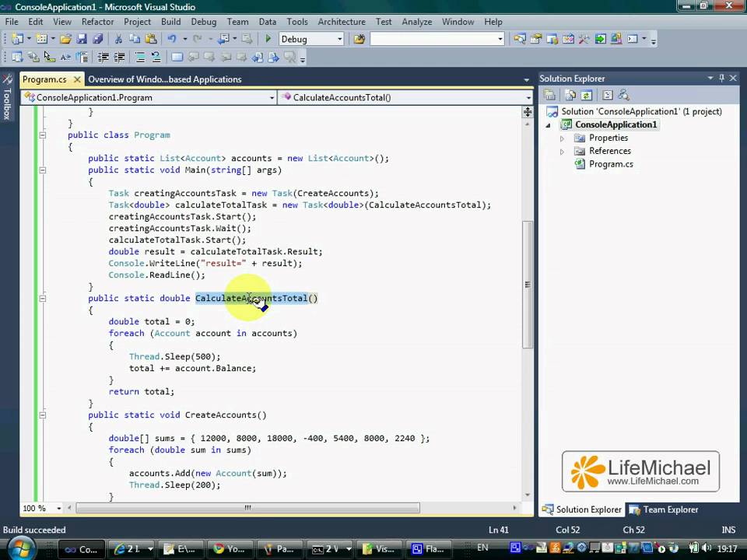
Task: Click the Open File folder icon
Action: click(65, 39)
